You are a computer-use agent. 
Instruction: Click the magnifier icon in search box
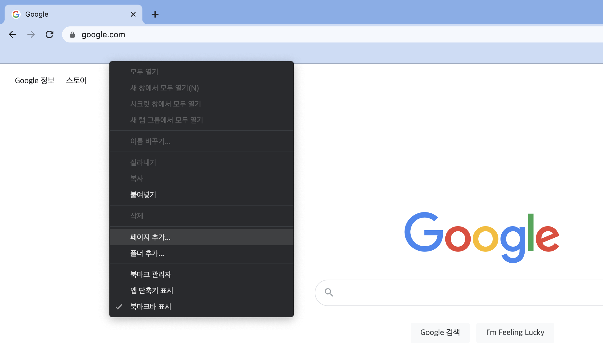coord(329,293)
